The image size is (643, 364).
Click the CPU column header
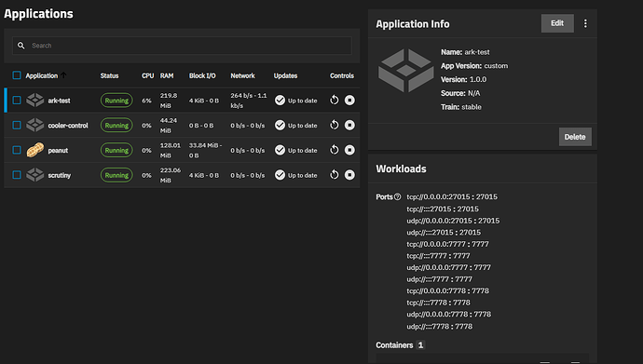(147, 75)
